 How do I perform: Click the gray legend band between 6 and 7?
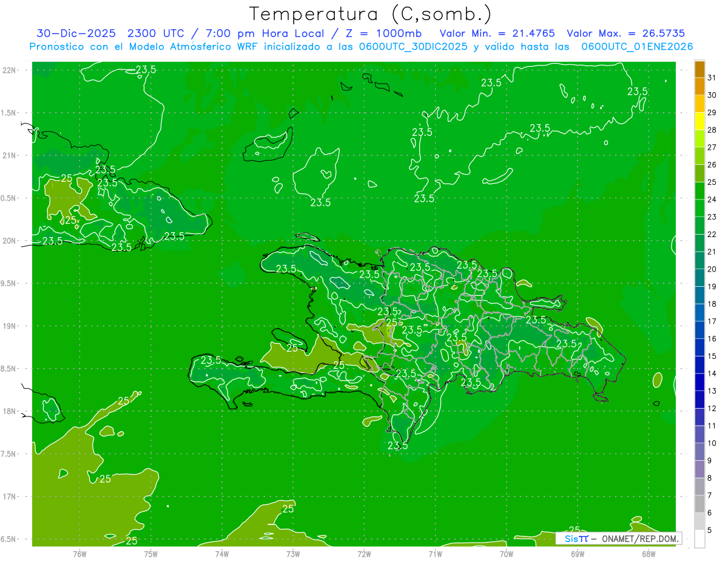699,504
